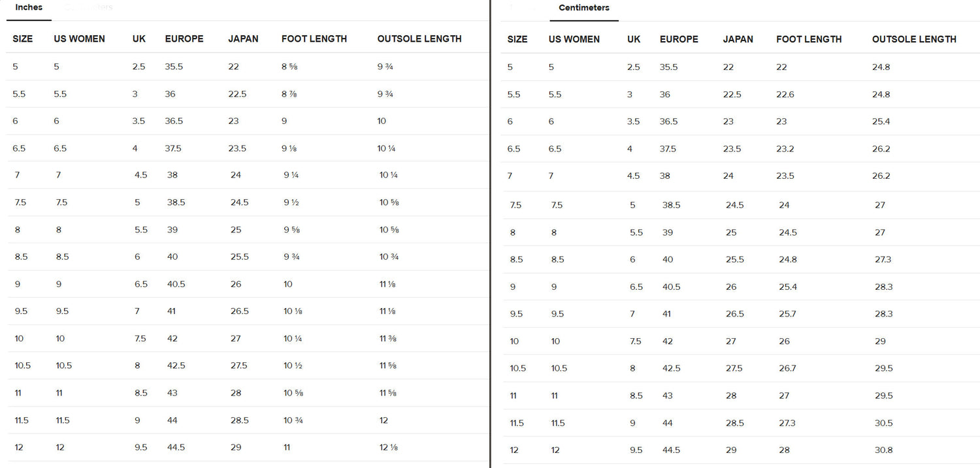Click Europe 44.5 cell in the Centimeters chart
The height and width of the screenshot is (468, 980).
point(671,450)
